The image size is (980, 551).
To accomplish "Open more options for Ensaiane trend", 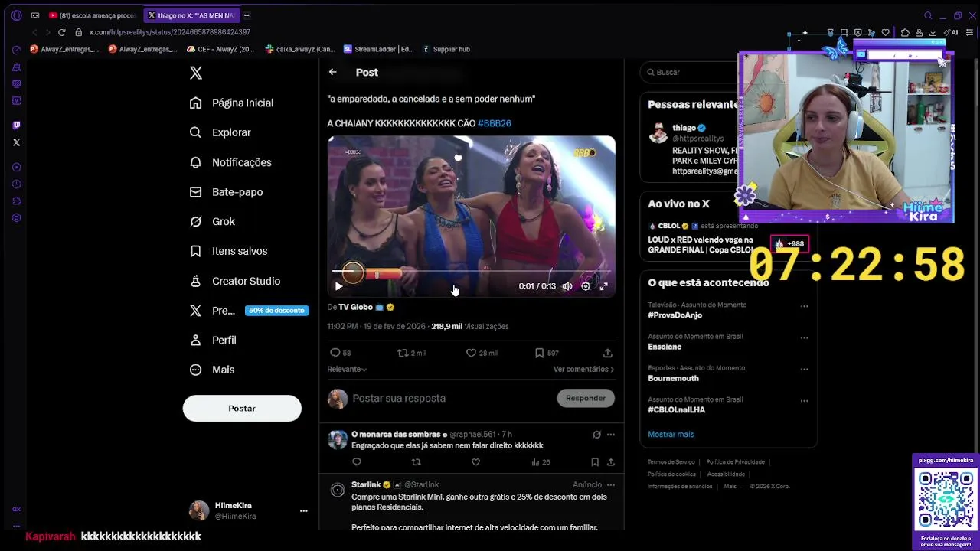I will [x=804, y=337].
